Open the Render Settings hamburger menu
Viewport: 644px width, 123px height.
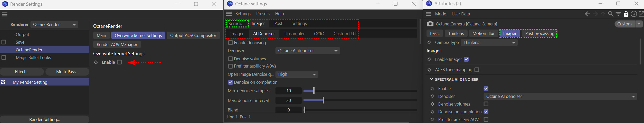[5, 14]
